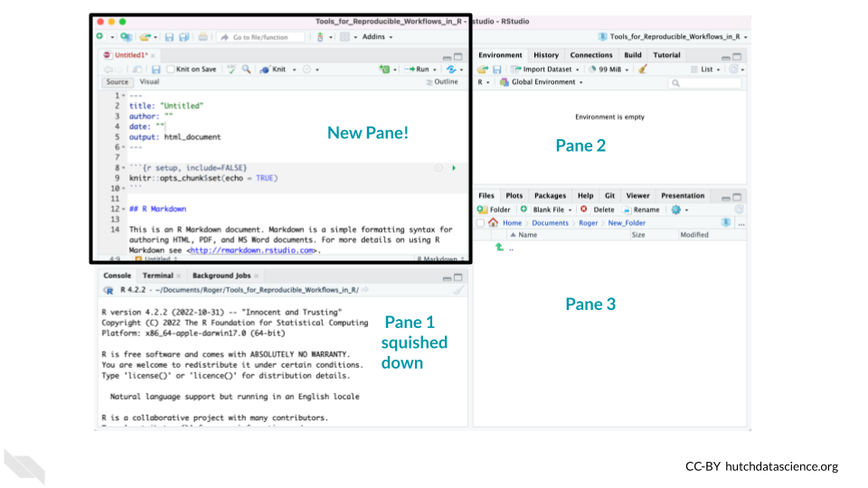Switch to the Connections tab
The image size is (868, 488).
591,55
